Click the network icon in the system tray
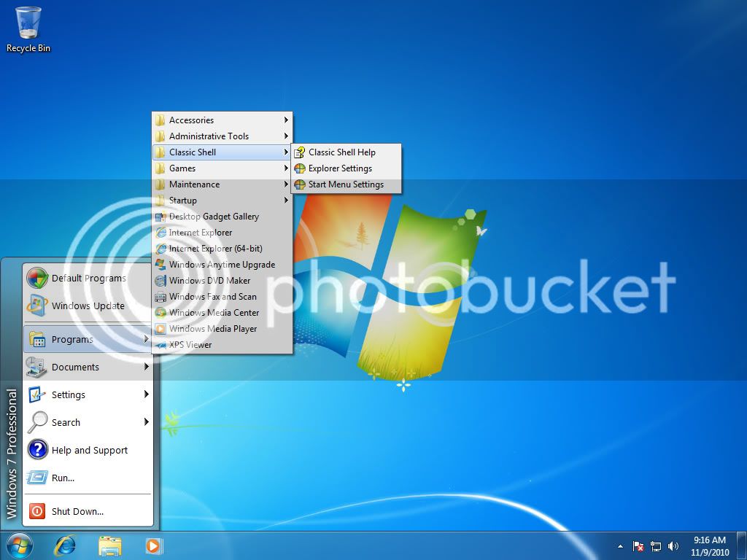 point(655,546)
